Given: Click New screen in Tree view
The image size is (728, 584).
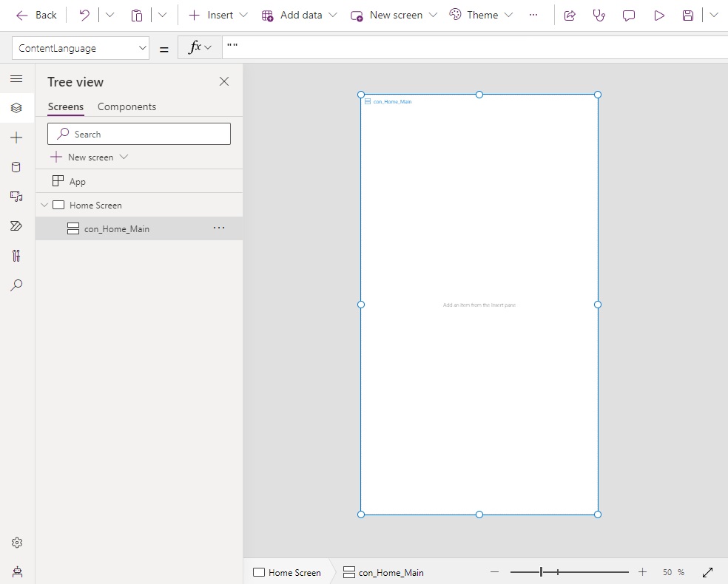Looking at the screenshot, I should 89,157.
